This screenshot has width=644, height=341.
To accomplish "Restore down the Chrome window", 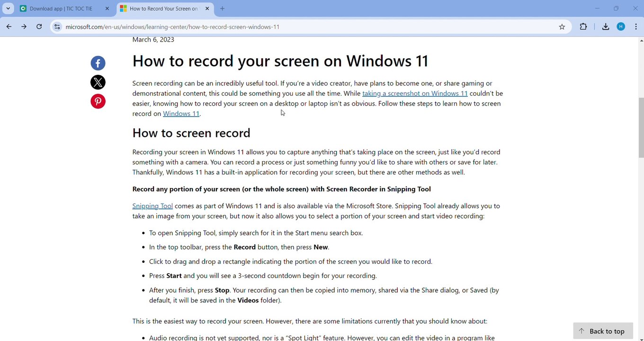I will point(616,9).
